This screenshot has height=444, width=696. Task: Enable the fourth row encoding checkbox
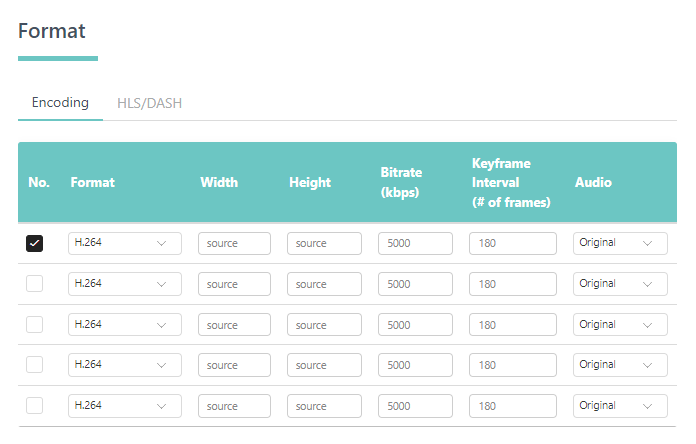[34, 365]
